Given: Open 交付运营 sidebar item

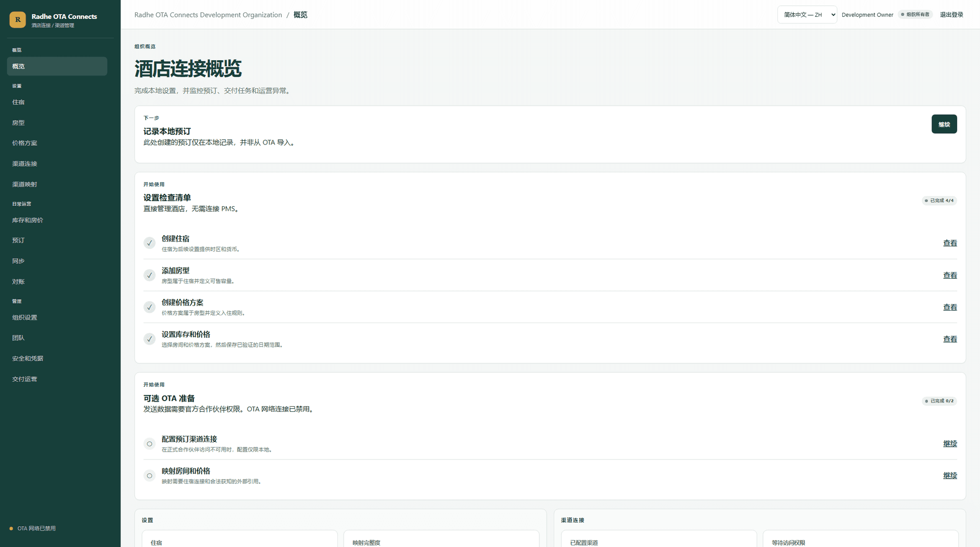Looking at the screenshot, I should [x=57, y=379].
